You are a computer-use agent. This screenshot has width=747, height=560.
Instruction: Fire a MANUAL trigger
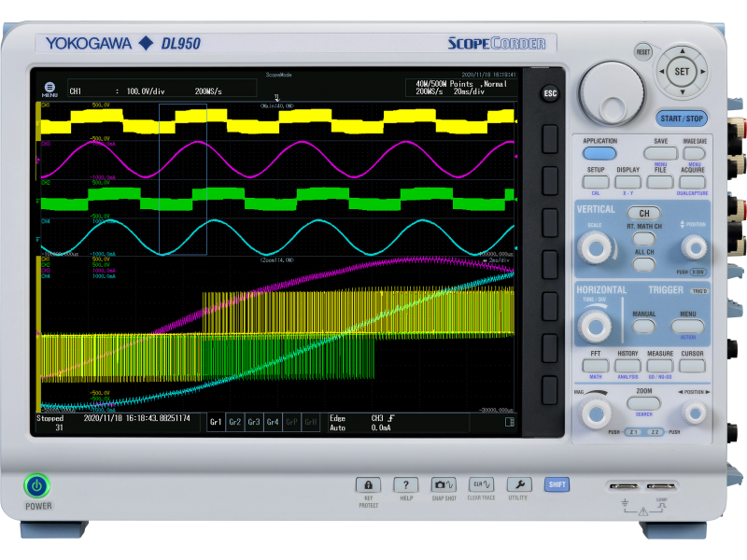(x=643, y=326)
